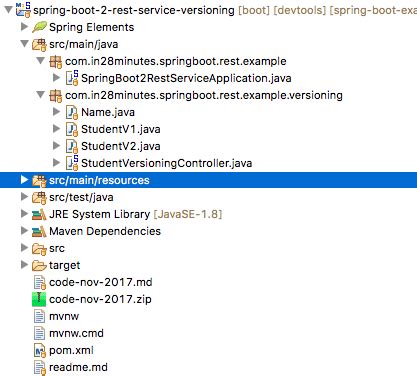Viewport: 417px width, 376px height.
Task: Expand the src/main/resources folder arrow
Action: 24,180
